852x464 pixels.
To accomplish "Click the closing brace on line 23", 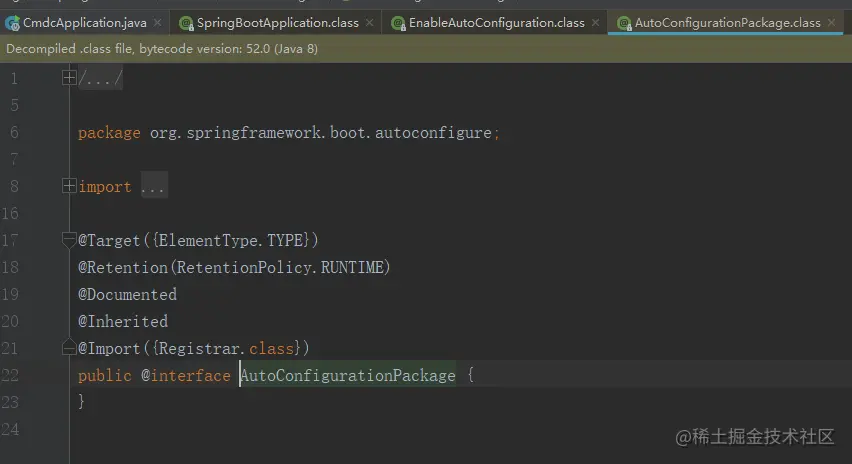I will click(82, 402).
